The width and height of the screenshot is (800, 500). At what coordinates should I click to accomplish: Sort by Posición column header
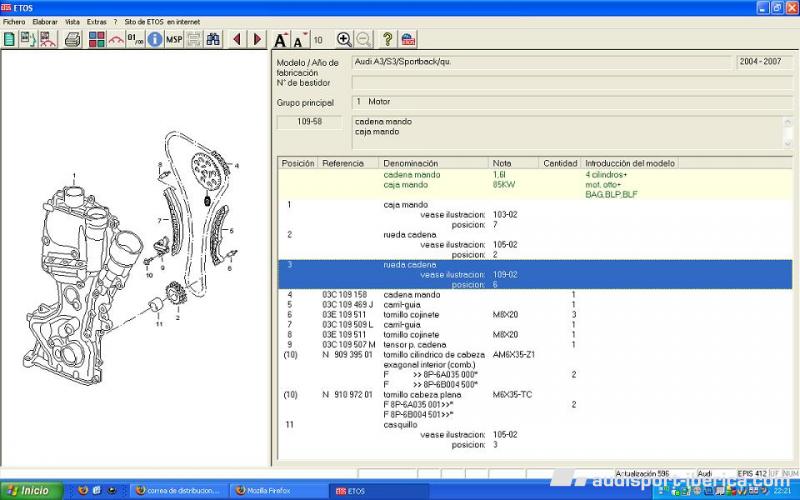[x=298, y=163]
